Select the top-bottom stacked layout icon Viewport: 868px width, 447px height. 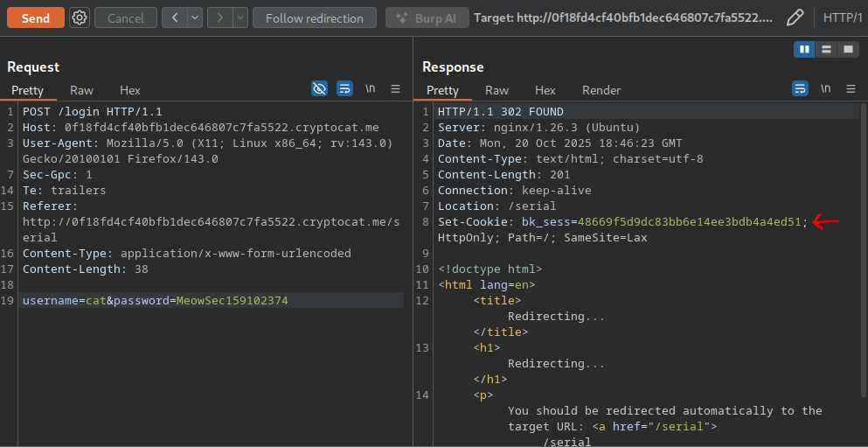click(826, 49)
